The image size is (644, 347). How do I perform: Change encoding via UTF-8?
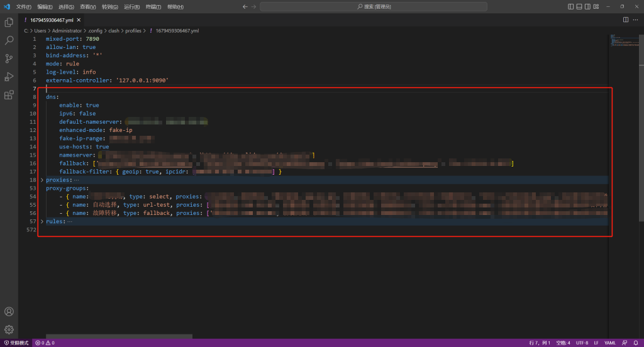pyautogui.click(x=582, y=343)
